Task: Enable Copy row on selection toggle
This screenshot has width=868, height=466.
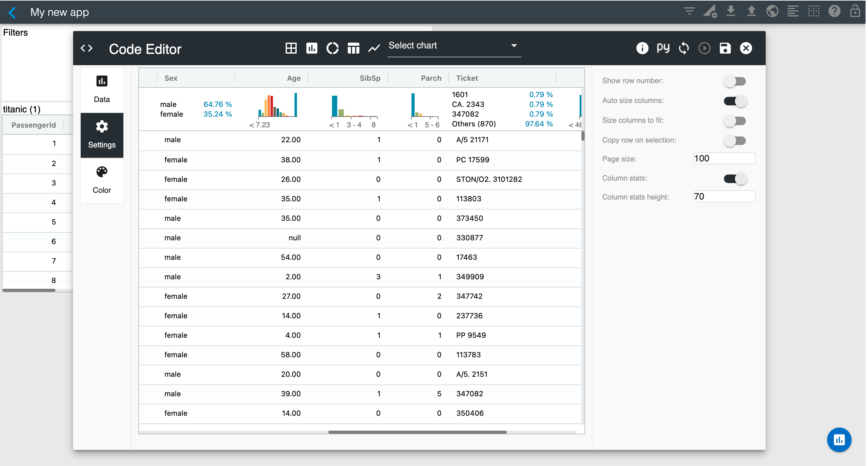Action: click(735, 140)
